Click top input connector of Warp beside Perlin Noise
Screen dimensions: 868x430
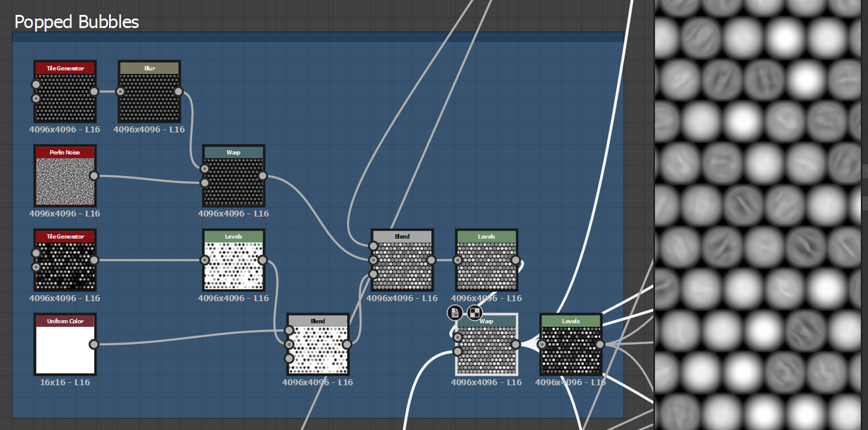[x=205, y=169]
